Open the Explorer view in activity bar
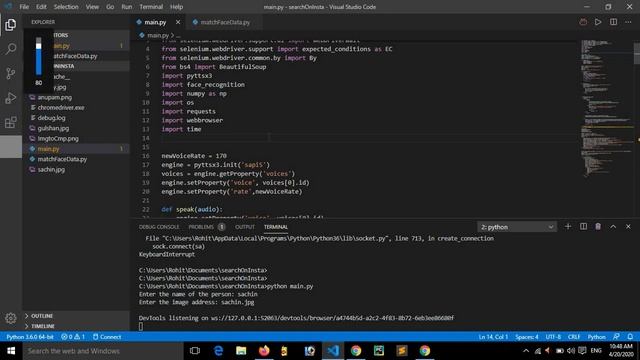Viewport: 640px width, 360px height. point(11,25)
